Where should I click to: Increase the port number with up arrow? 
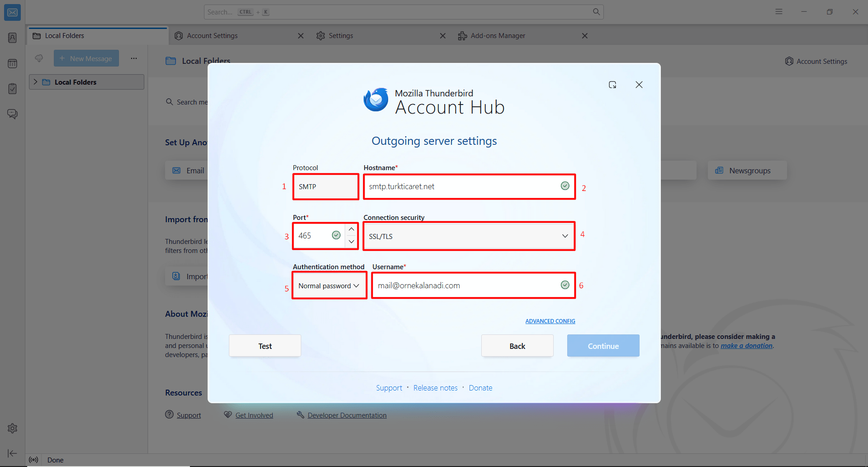[351, 229]
